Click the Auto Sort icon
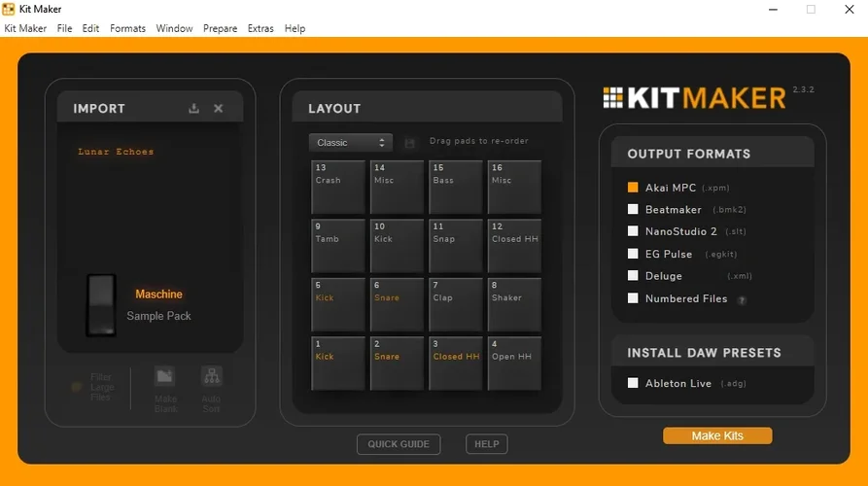The height and width of the screenshot is (486, 868). 212,376
